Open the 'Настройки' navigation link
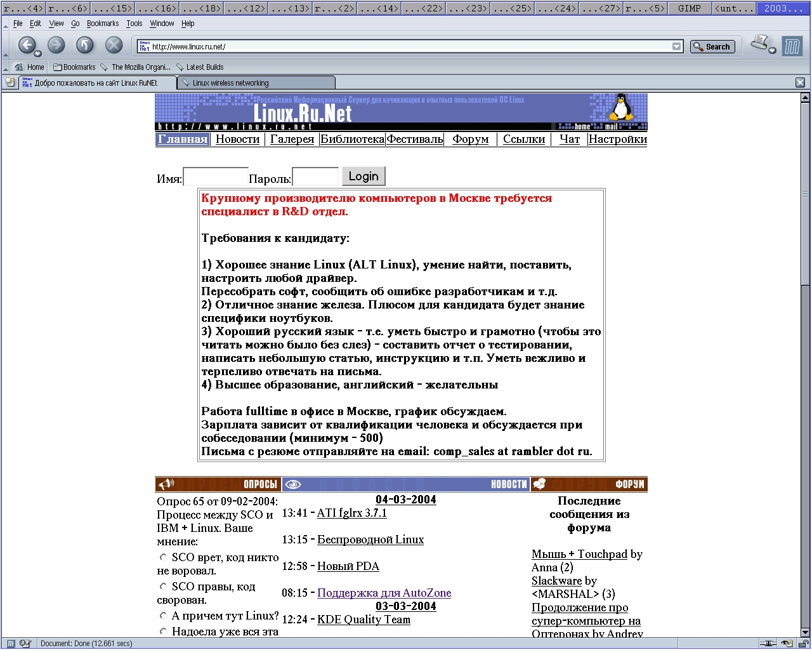The width and height of the screenshot is (812, 650). click(x=618, y=139)
